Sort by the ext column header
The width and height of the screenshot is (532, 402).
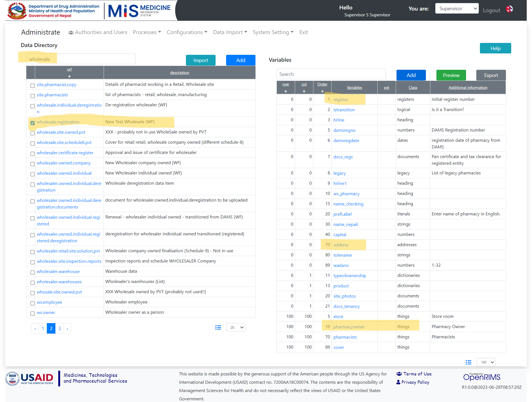(x=387, y=88)
